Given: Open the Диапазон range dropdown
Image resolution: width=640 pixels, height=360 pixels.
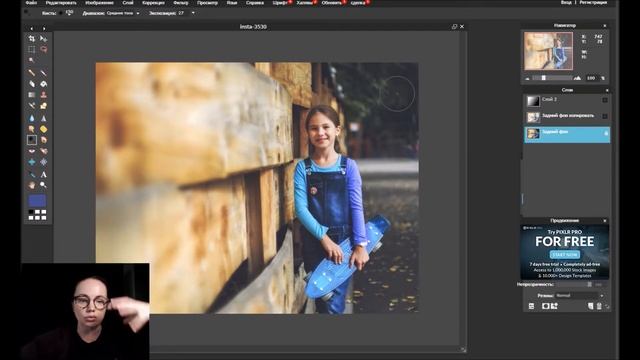Looking at the screenshot, I should click(x=122, y=13).
